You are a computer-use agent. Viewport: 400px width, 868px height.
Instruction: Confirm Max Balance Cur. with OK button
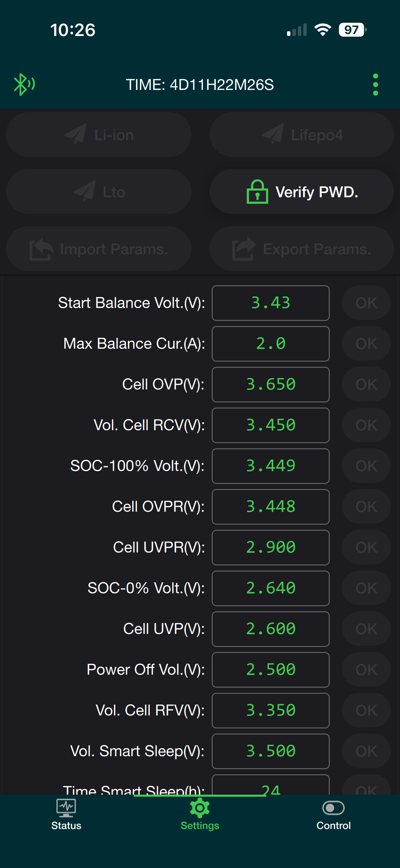click(x=366, y=344)
